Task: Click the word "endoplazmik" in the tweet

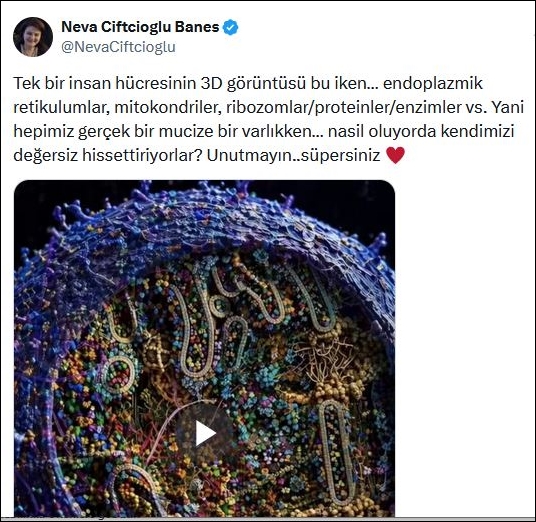Action: click(433, 84)
